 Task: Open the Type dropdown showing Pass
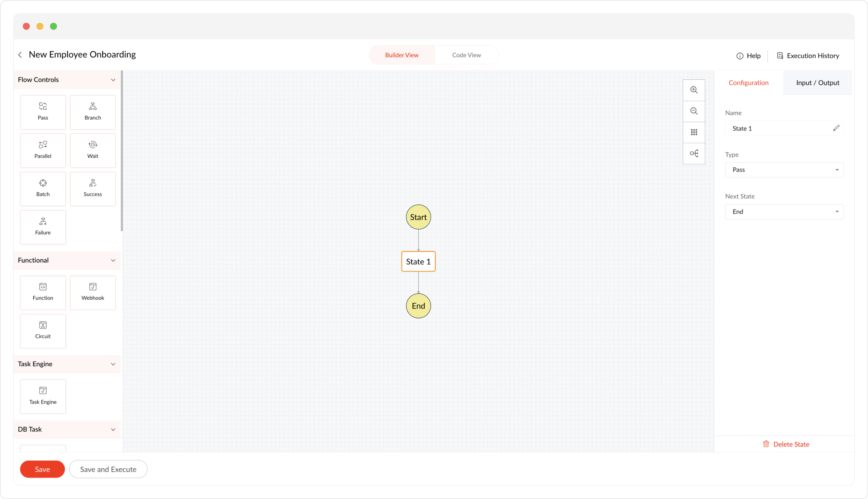point(784,170)
